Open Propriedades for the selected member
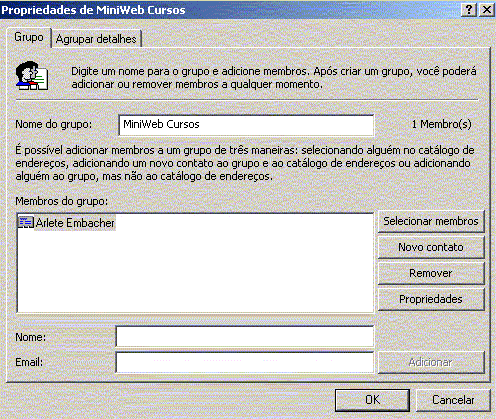496x419 pixels. (431, 299)
